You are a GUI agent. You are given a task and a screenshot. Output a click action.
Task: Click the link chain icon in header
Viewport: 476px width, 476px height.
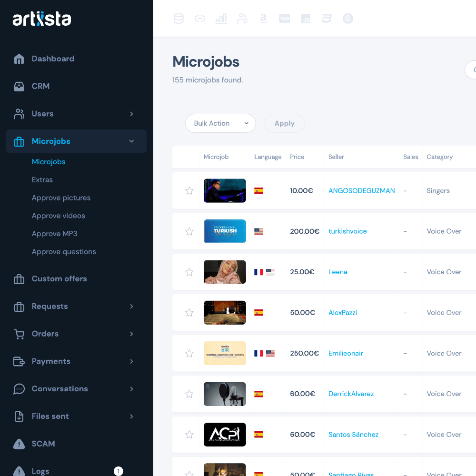(200, 19)
